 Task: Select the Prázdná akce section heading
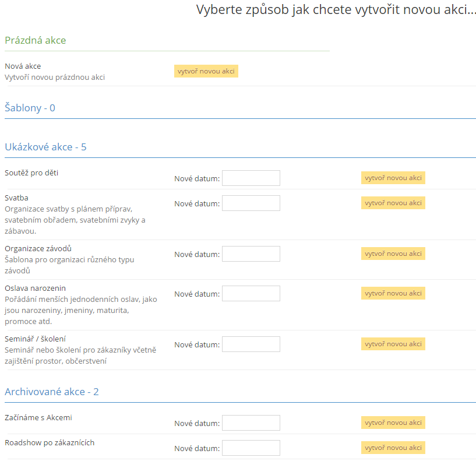click(35, 40)
